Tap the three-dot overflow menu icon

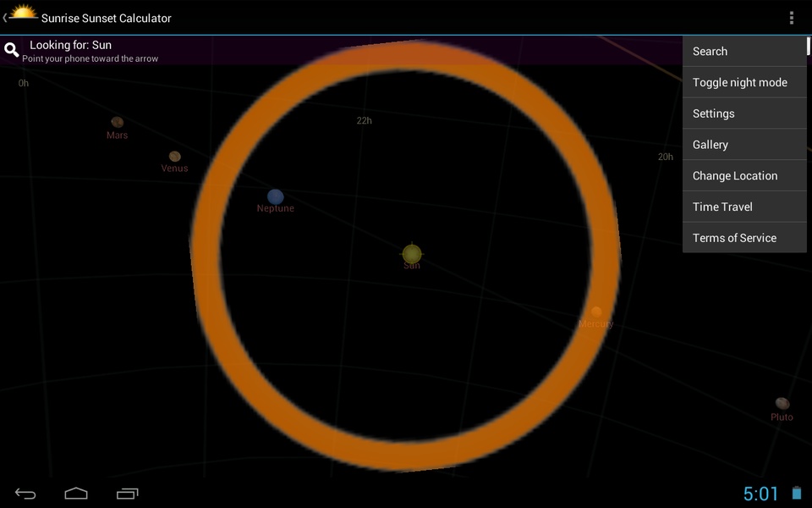792,18
